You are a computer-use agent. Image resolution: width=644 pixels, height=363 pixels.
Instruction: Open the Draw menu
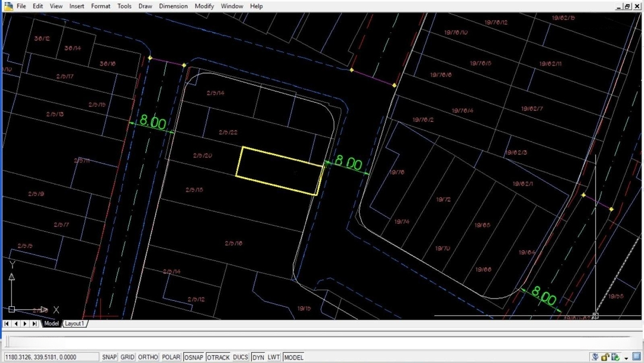[x=145, y=6]
